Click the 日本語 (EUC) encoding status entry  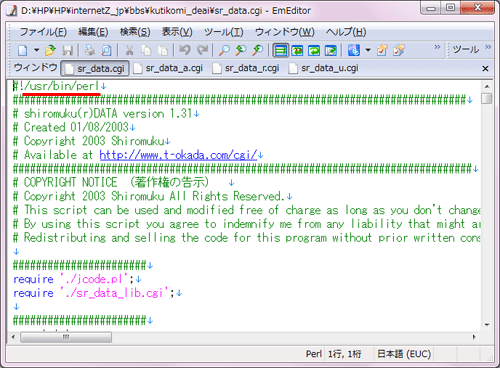coord(404,354)
